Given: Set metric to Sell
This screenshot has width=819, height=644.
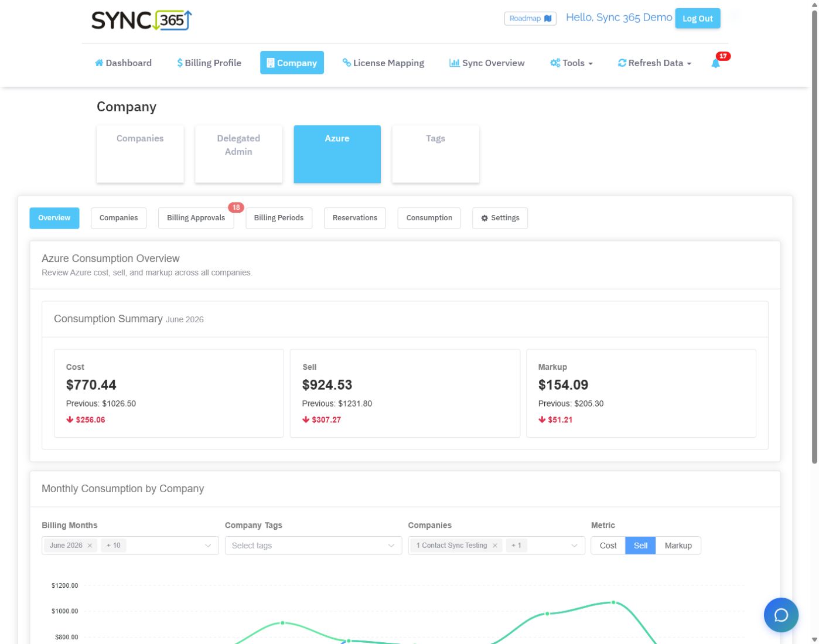Looking at the screenshot, I should 640,546.
